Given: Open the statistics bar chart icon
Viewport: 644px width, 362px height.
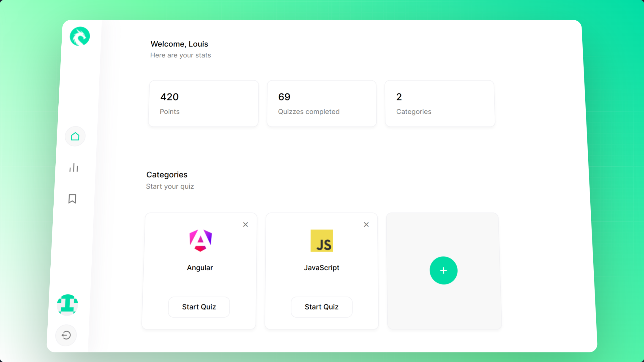Looking at the screenshot, I should (74, 167).
